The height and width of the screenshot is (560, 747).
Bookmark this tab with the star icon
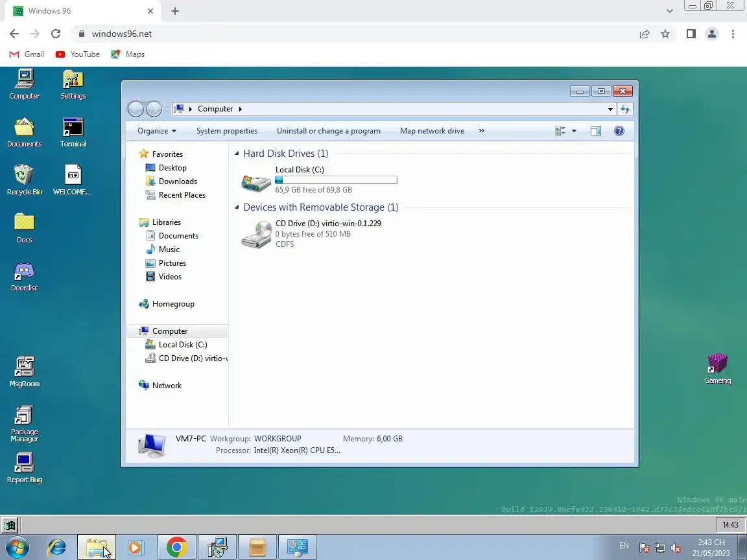click(665, 34)
